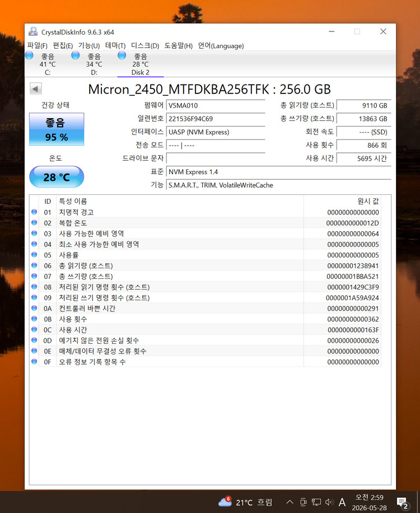Open the 파일(F) menu

pos(38,45)
